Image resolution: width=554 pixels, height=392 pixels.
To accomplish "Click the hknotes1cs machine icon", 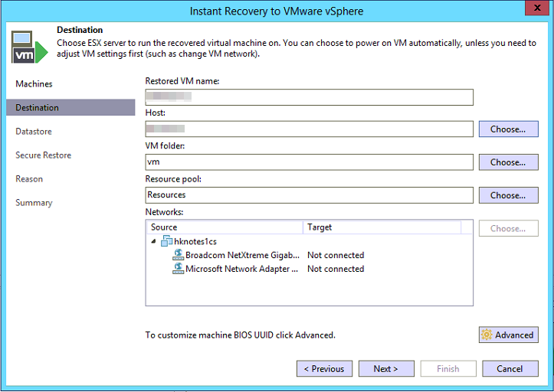I will point(167,241).
